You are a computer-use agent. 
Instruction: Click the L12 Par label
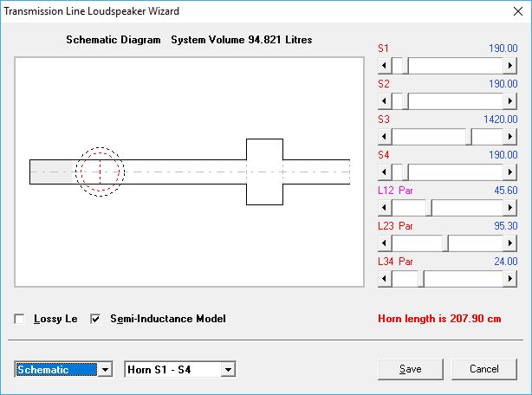tap(395, 191)
